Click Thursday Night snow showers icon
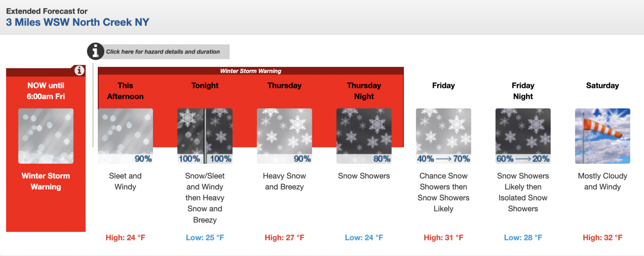 click(364, 136)
